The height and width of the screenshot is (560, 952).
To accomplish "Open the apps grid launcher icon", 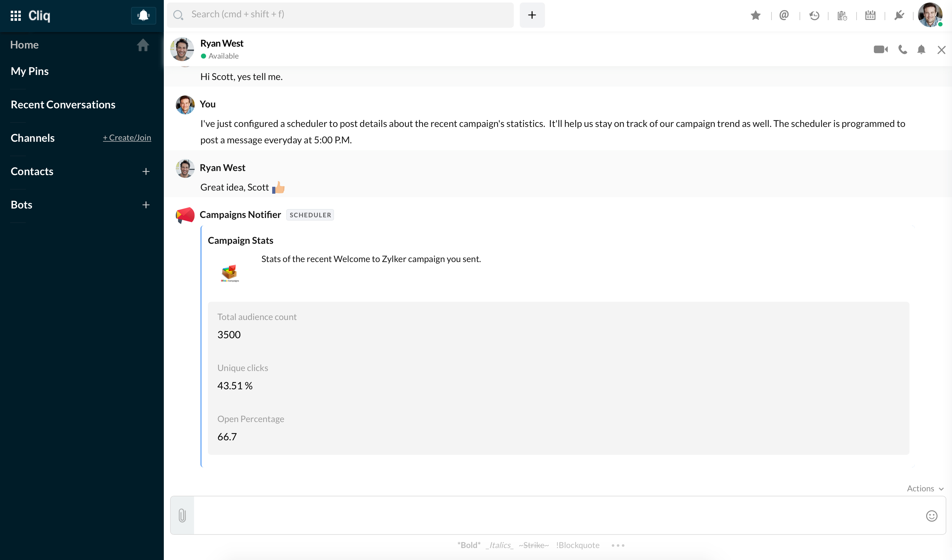I will click(15, 15).
